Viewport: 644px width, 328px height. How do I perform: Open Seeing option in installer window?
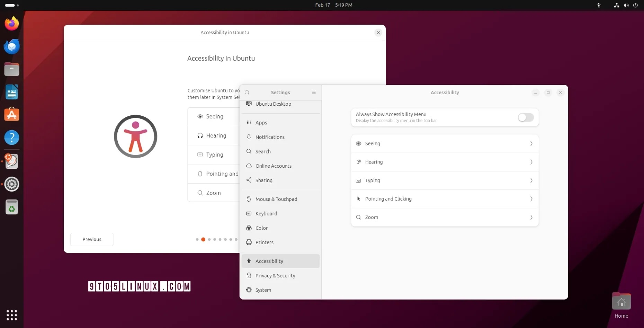click(214, 117)
